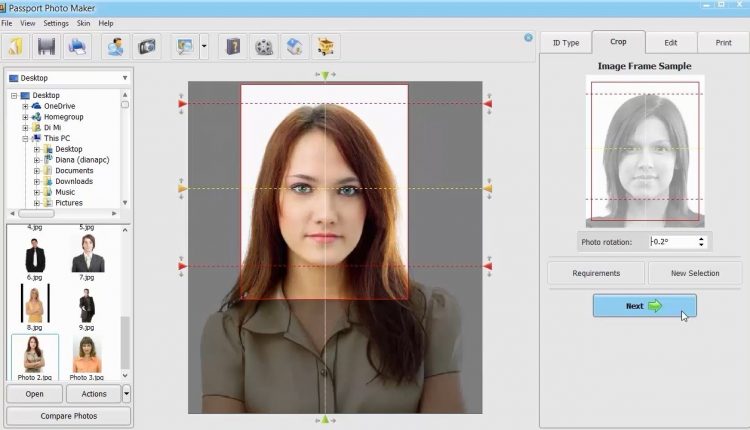
Task: Open the dropdown arrow next to Actions
Action: (126, 394)
